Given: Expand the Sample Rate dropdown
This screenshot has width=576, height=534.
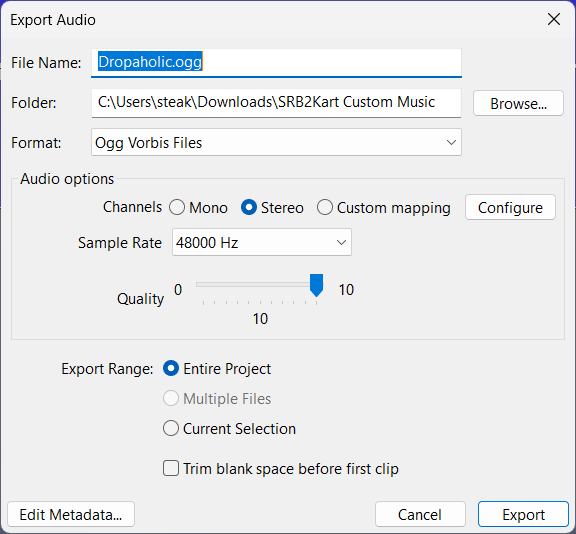Looking at the screenshot, I should pyautogui.click(x=262, y=242).
